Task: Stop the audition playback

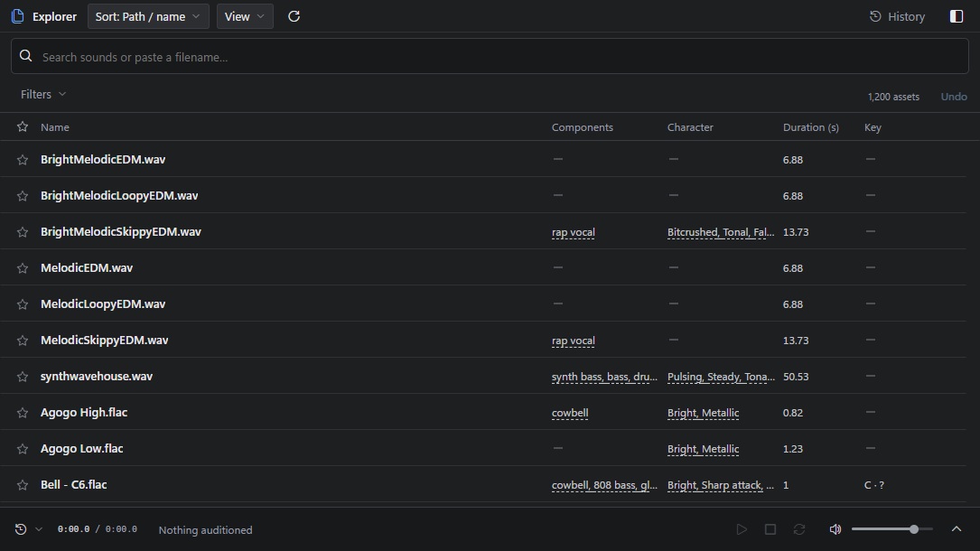Action: [770, 529]
